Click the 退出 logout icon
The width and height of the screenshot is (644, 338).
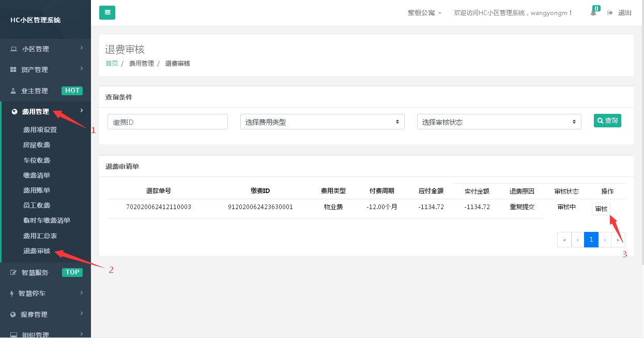coord(610,13)
